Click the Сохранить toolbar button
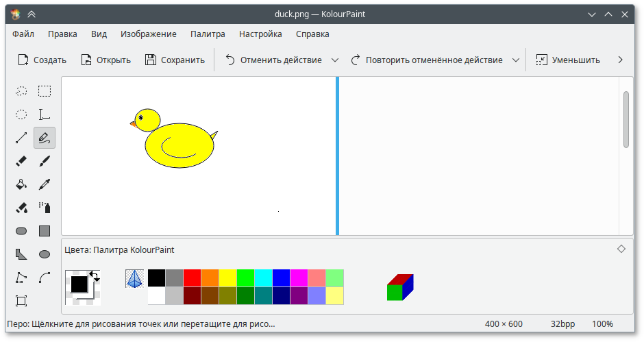The height and width of the screenshot is (342, 644). (175, 60)
